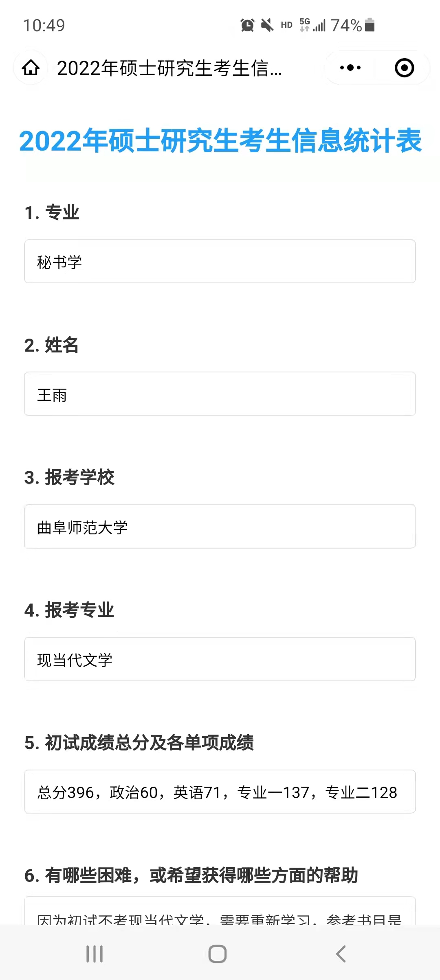Tap the truncated page title in header
The image size is (440, 980).
169,68
